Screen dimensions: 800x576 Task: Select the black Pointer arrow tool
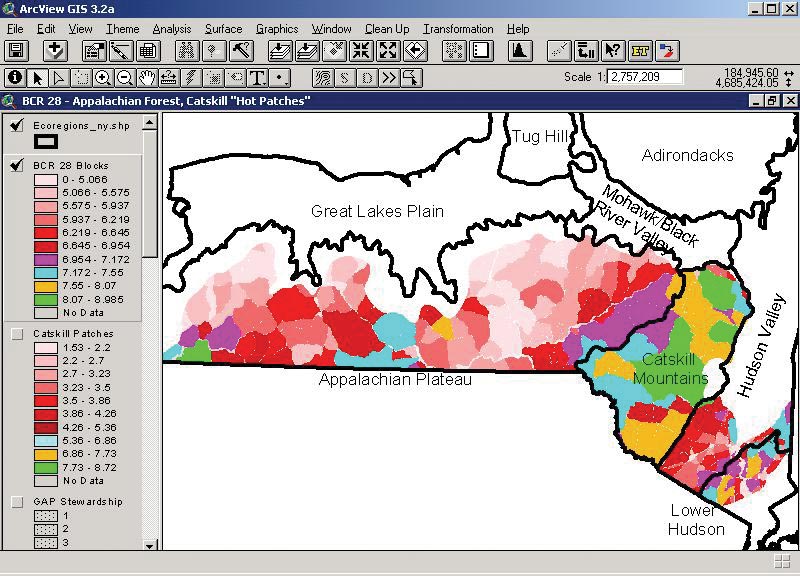point(37,78)
